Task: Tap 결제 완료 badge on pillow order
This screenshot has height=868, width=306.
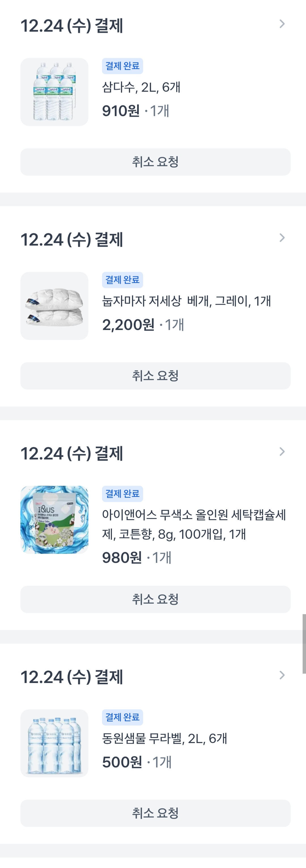Action: 122,280
